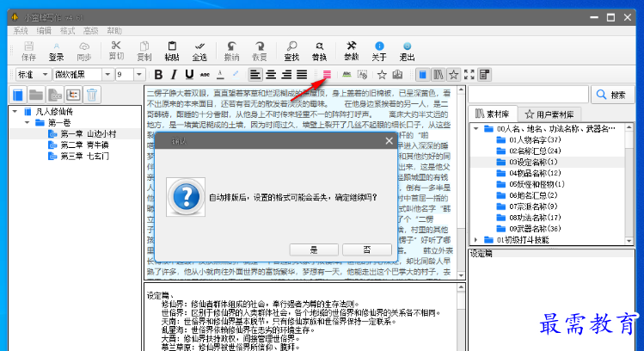Click the outline tree icon in left panel
The image size is (644, 351).
[x=73, y=95]
